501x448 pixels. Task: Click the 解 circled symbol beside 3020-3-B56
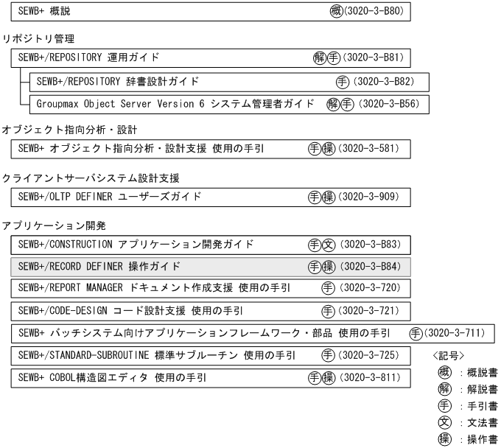tap(333, 105)
